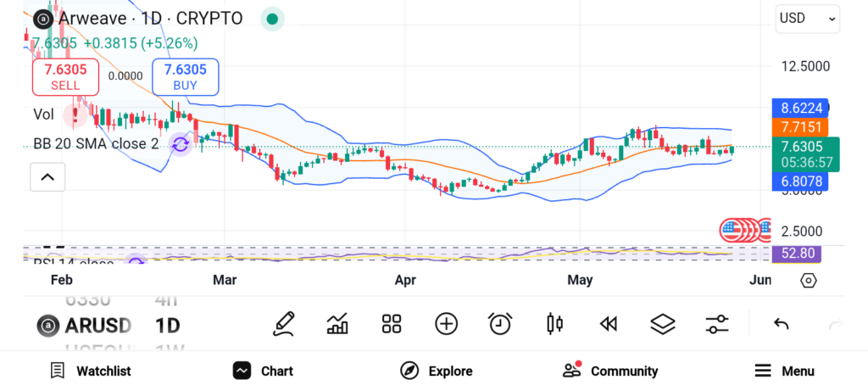Tap the green market status dot
The width and height of the screenshot is (868, 391).
coord(272,19)
